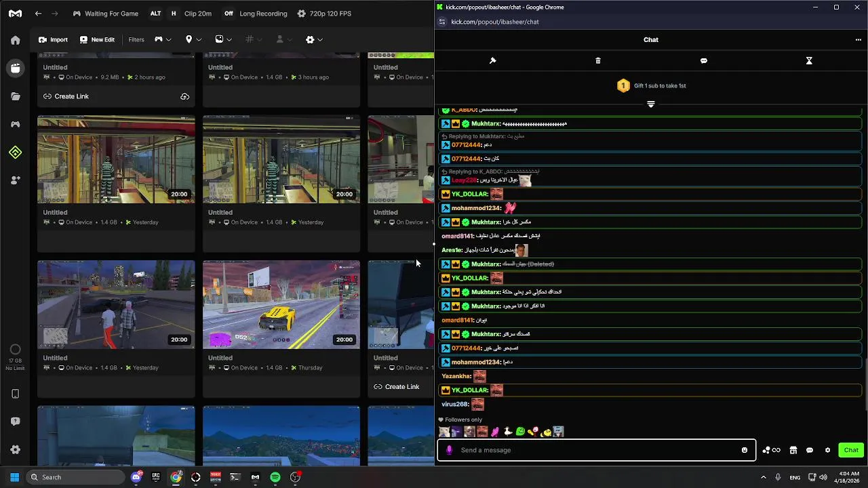Click the green diamond icon in sidebar
The width and height of the screenshot is (868, 488).
(15, 152)
